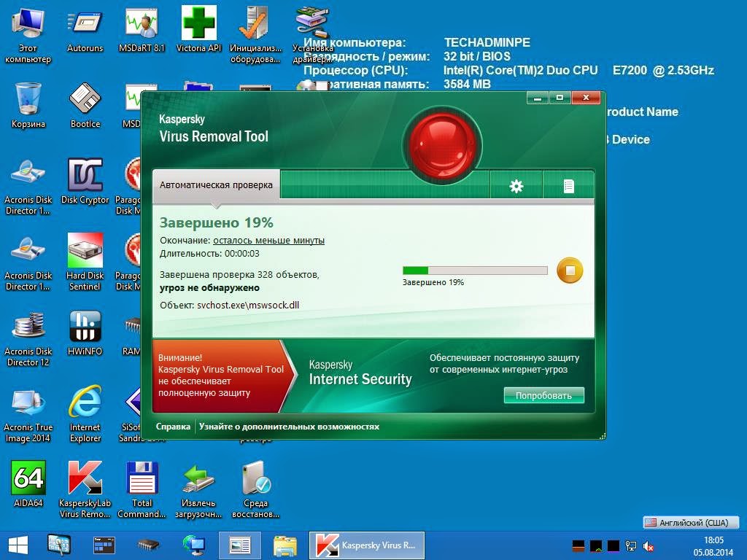This screenshot has height=560, width=747.
Task: Stop the scan with the yellow stop button
Action: point(570,271)
